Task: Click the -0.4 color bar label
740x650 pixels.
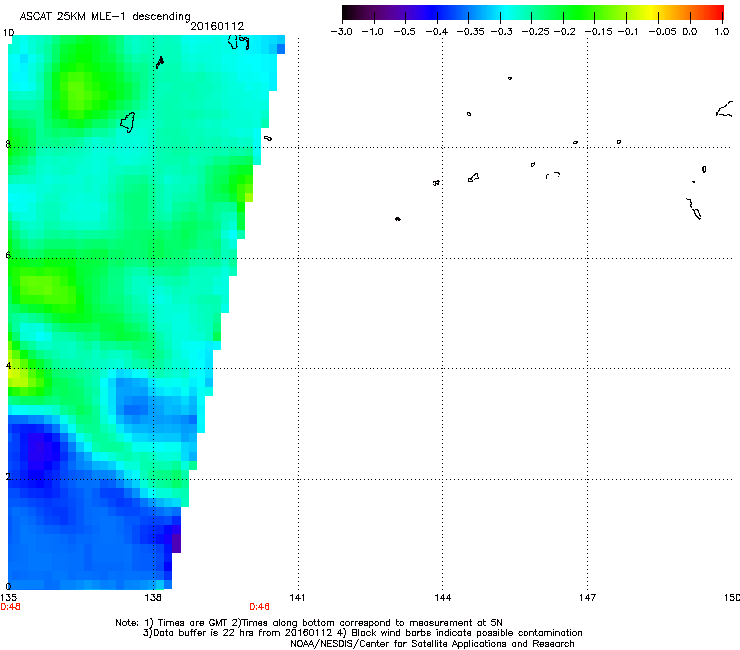Action: (x=437, y=32)
